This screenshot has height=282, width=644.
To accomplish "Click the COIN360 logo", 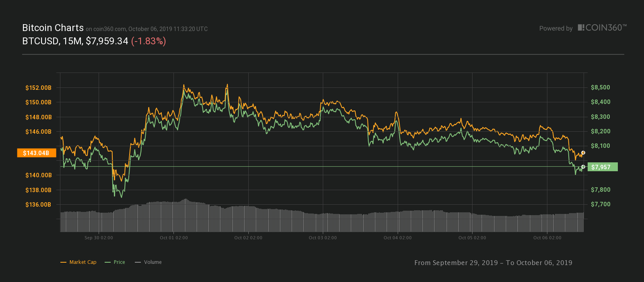I will pyautogui.click(x=602, y=28).
